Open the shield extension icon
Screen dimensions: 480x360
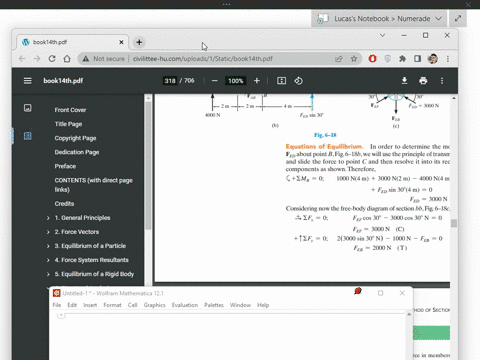click(x=387, y=59)
